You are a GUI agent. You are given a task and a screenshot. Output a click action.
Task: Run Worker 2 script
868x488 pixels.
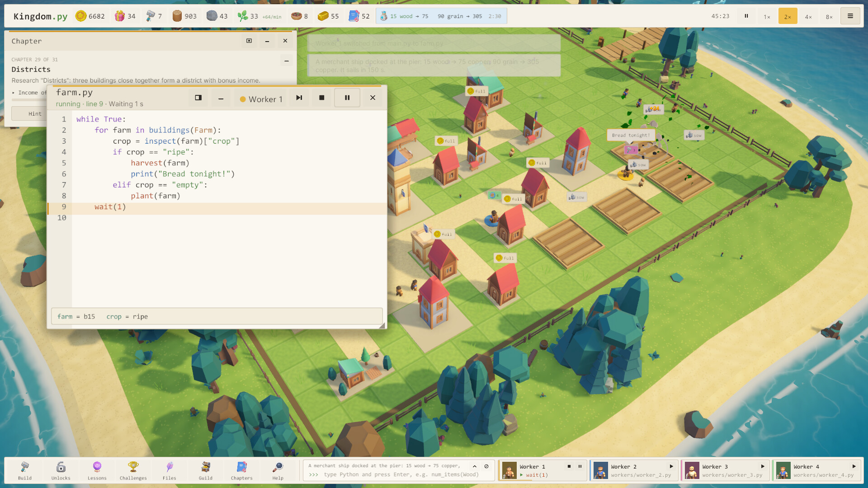(671, 466)
